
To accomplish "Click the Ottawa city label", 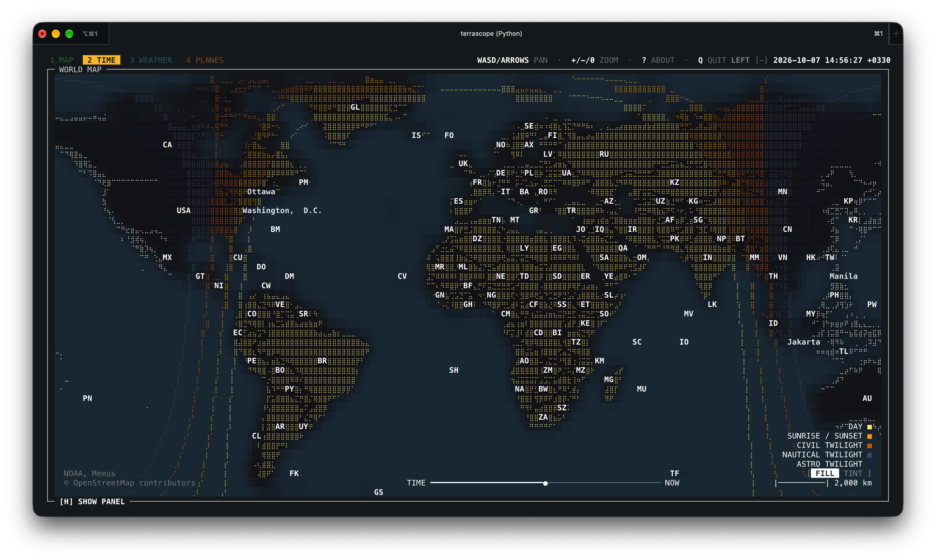I will [261, 192].
